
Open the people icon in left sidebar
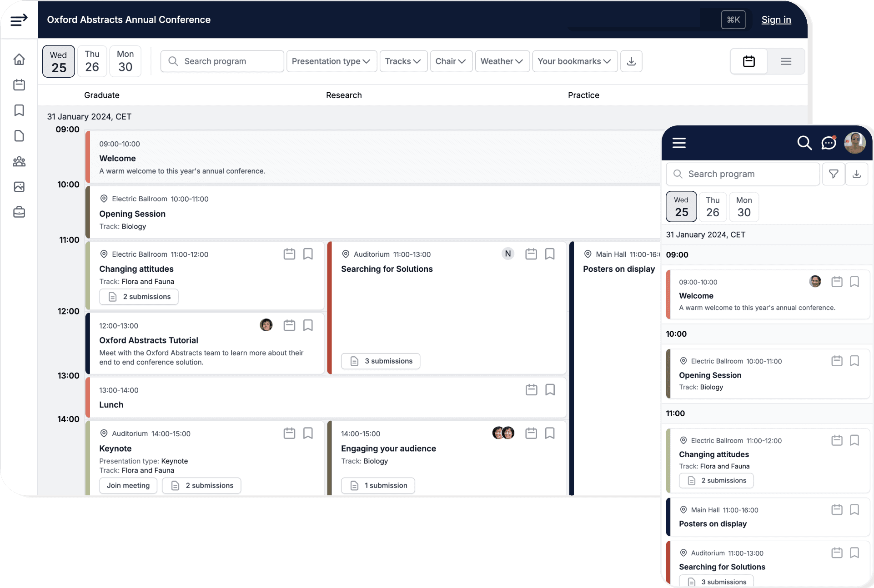click(x=19, y=161)
